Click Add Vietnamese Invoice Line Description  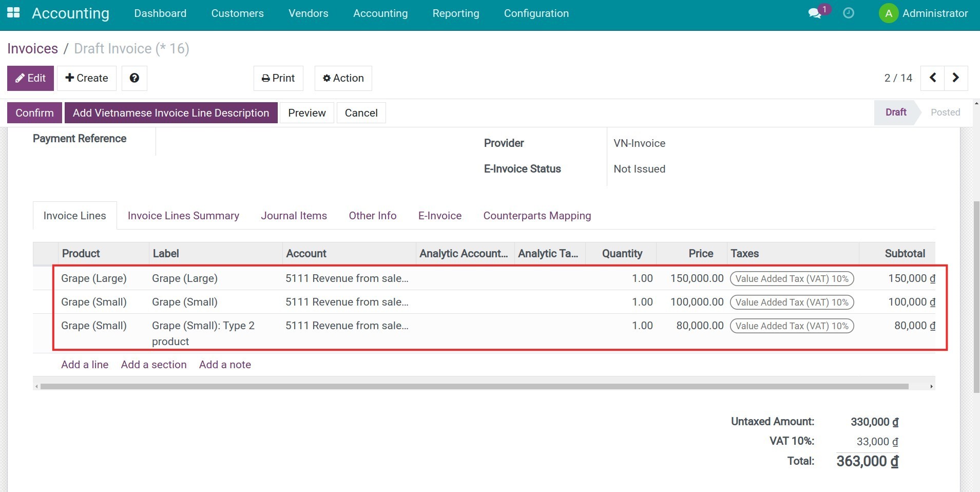tap(170, 112)
